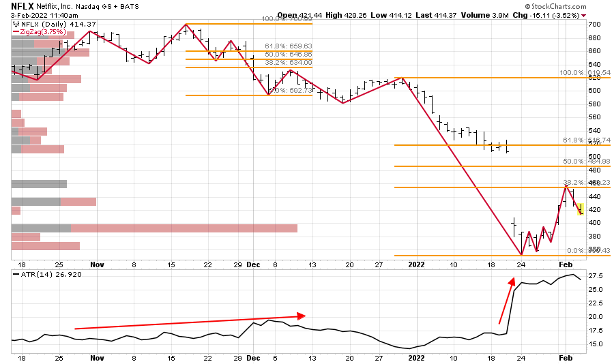Click the 22.5 ATR axis label
Screen dimensions: 614x364
595,303
